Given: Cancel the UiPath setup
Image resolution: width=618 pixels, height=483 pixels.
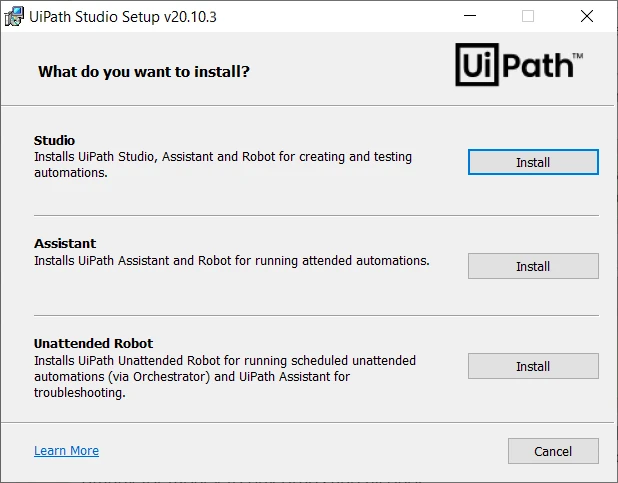Looking at the screenshot, I should point(553,451).
